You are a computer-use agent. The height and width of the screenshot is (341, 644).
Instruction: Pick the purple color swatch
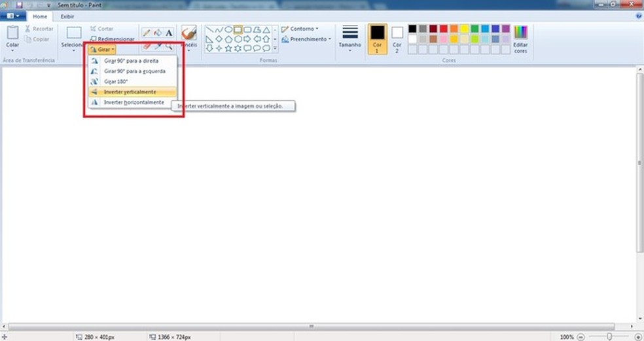pos(506,28)
